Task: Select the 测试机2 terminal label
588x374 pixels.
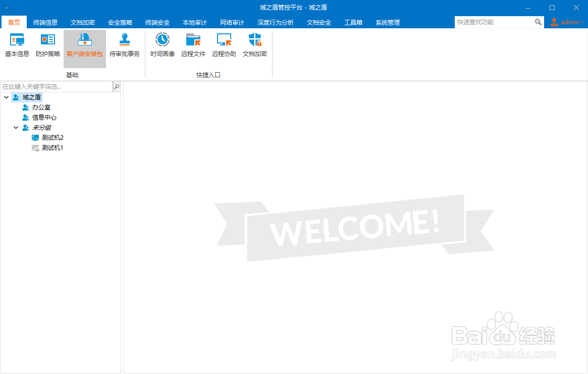Action: [52, 138]
